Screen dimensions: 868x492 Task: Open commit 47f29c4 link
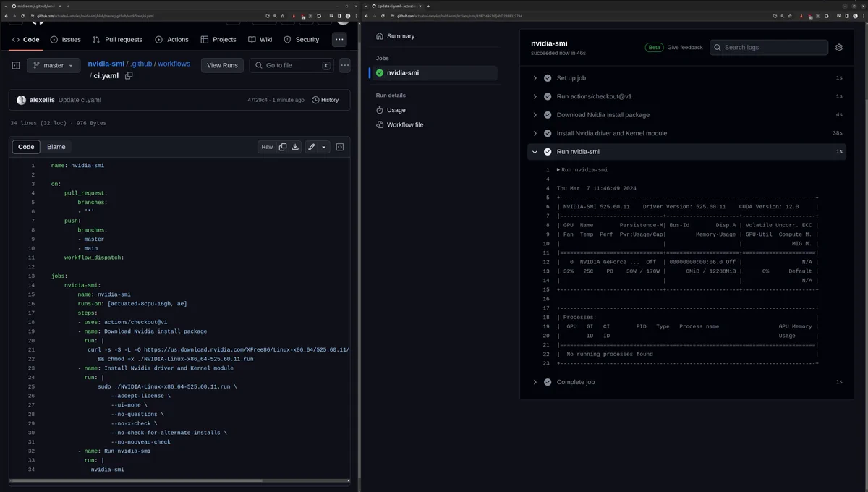point(258,100)
